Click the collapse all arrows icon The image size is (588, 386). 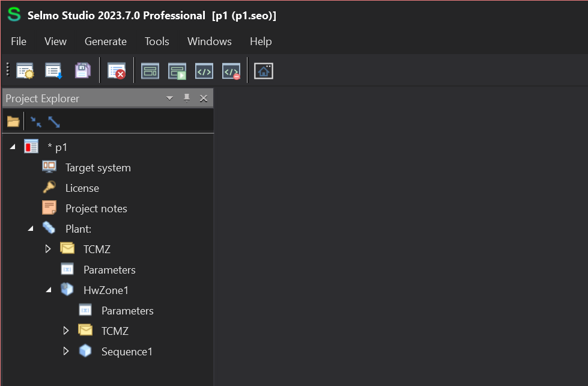(35, 121)
